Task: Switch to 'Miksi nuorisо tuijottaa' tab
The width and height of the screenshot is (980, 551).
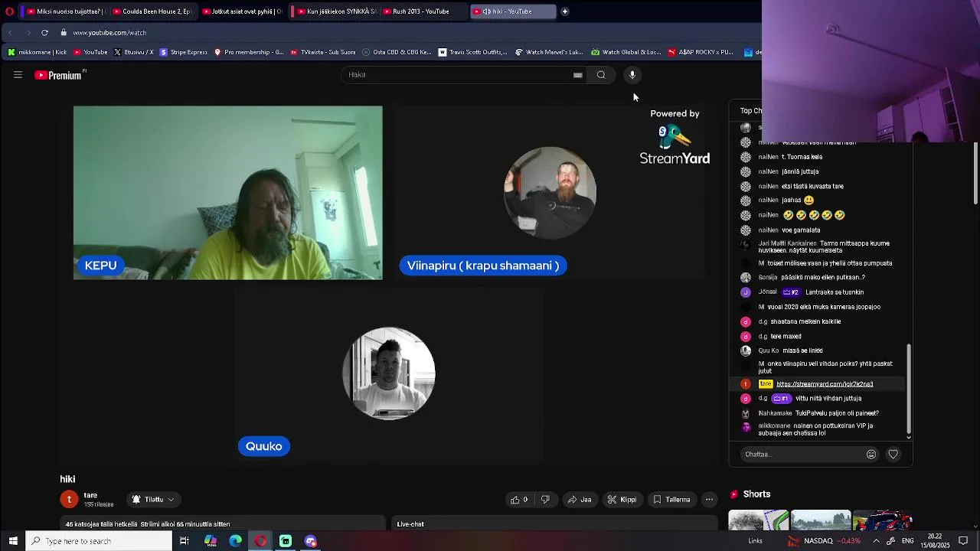Action: tap(65, 11)
